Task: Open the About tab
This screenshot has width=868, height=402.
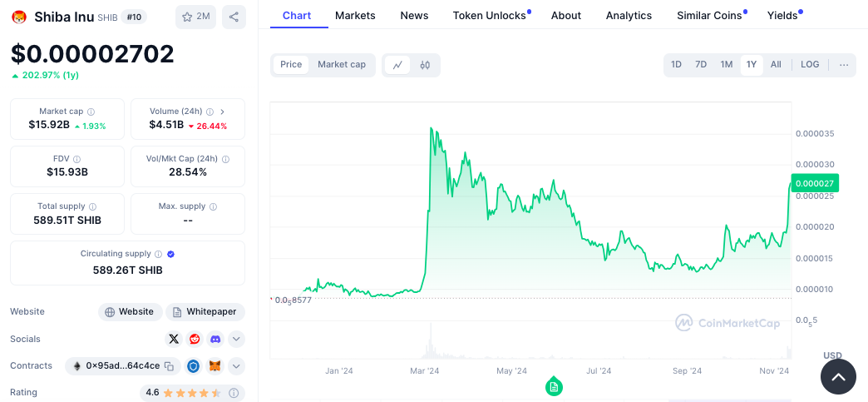Action: (x=566, y=16)
